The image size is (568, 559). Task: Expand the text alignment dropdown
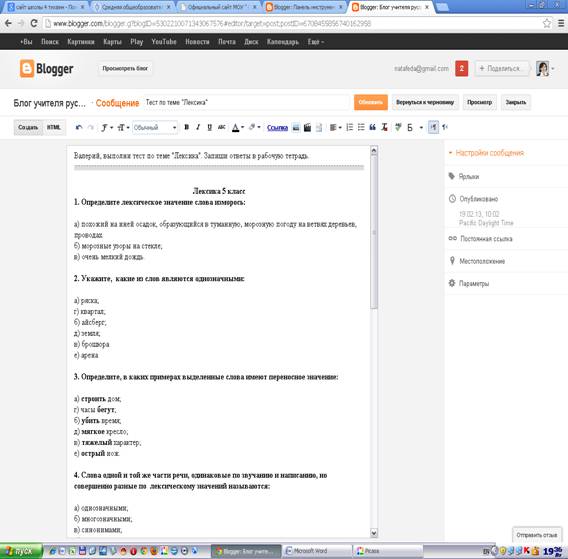coord(335,128)
